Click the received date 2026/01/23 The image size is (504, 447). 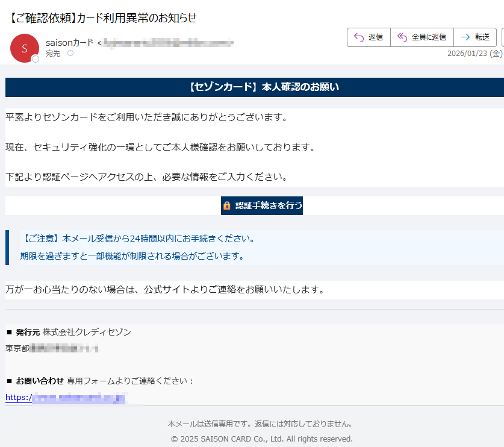pyautogui.click(x=467, y=54)
